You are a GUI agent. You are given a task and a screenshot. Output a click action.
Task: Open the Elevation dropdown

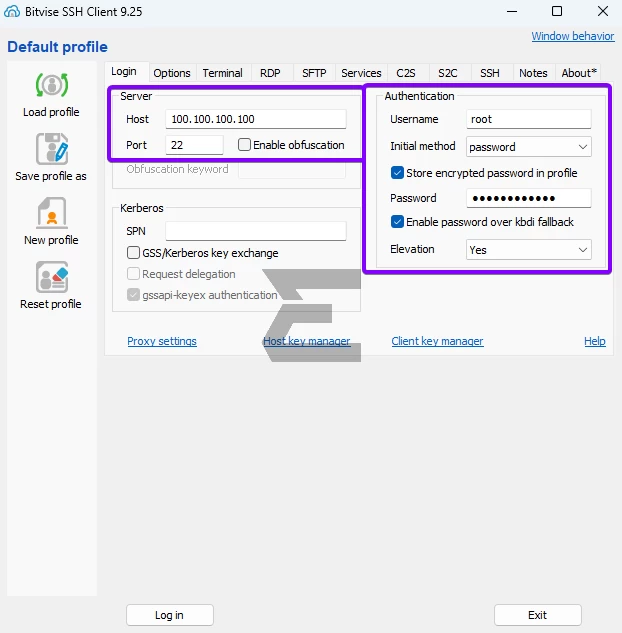[529, 249]
